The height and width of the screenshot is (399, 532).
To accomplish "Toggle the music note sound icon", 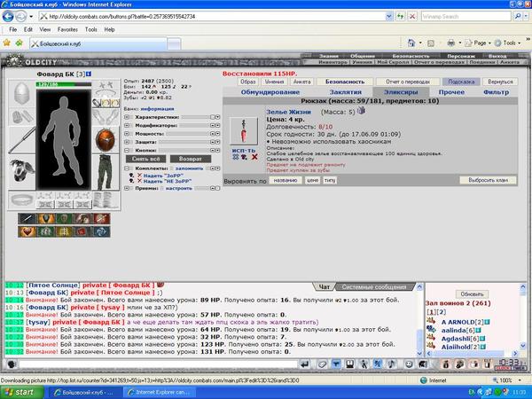I will [391, 364].
